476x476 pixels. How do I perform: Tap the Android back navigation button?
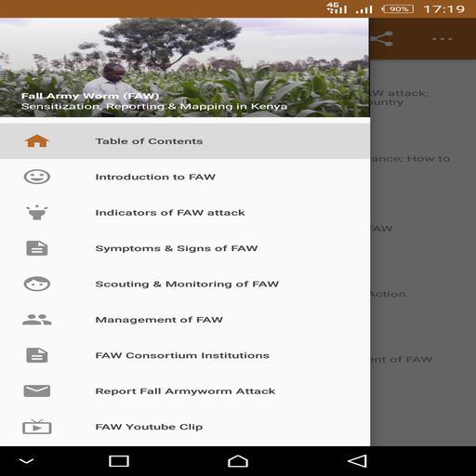[357, 461]
